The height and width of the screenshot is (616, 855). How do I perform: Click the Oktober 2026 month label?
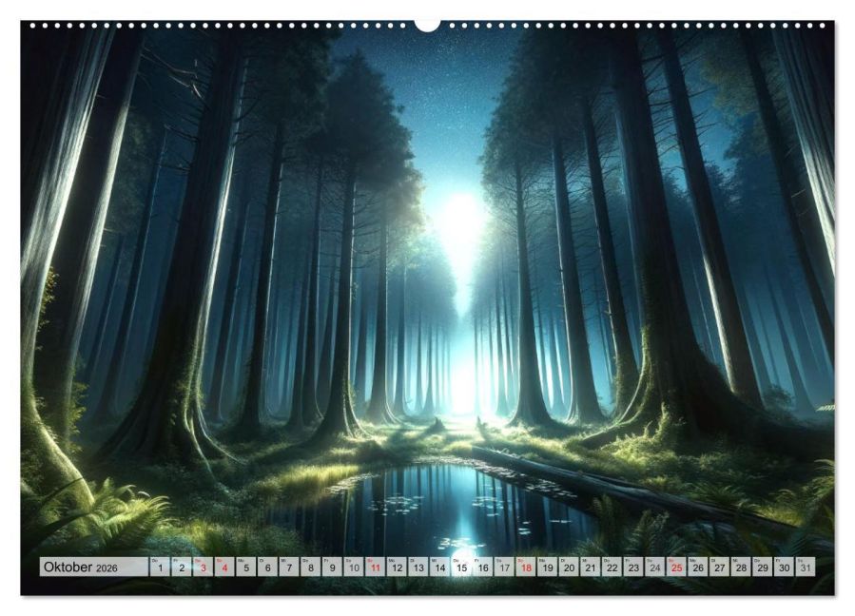81,567
